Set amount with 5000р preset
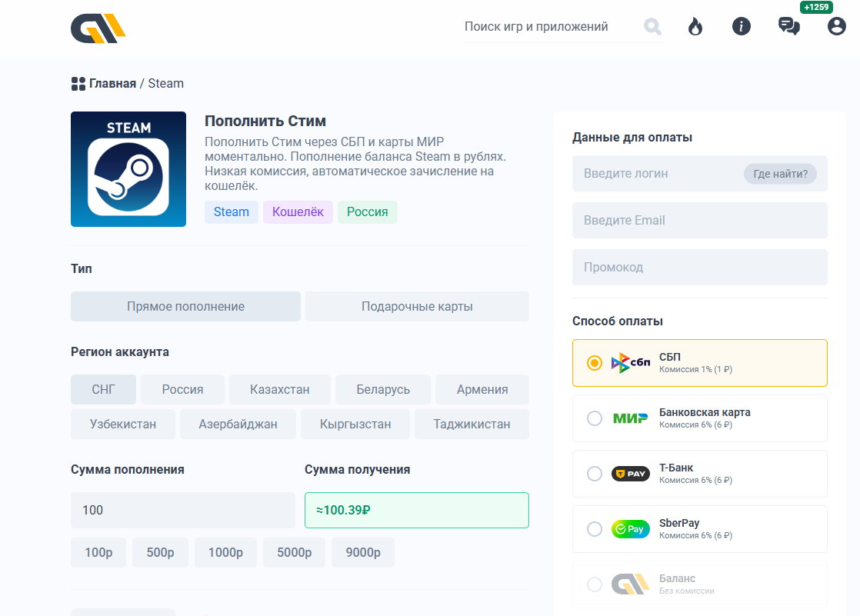860x616 pixels. (294, 552)
